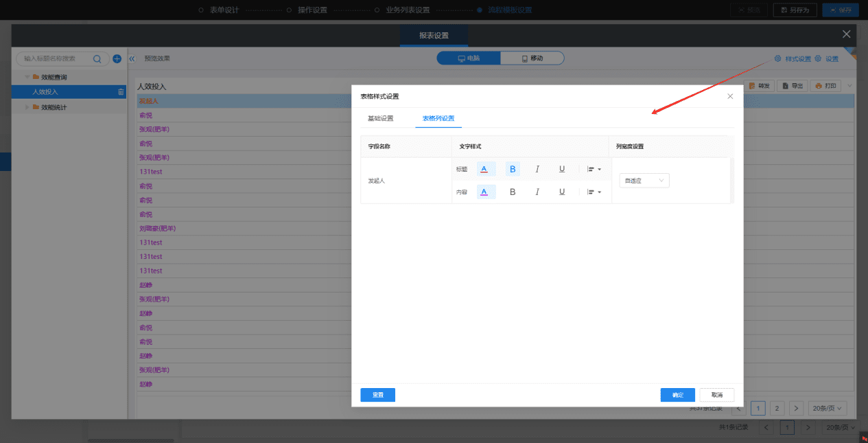The width and height of the screenshot is (868, 443).
Task: Toggle underline for 内容 row
Action: coord(562,192)
